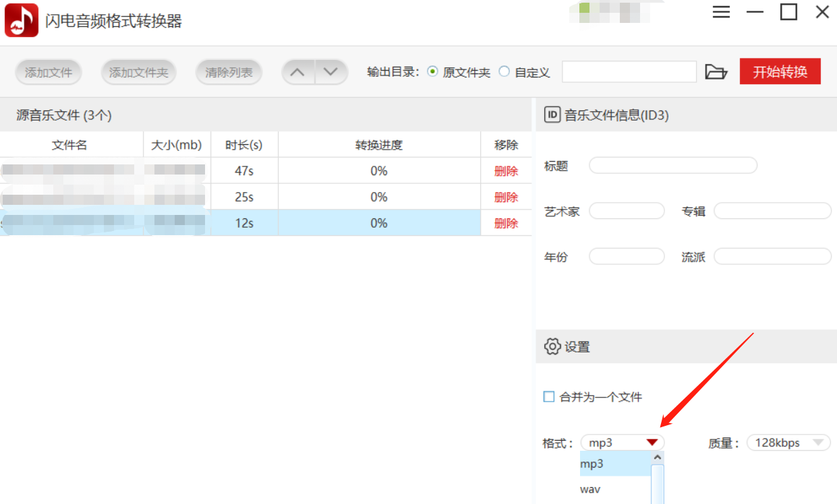The width and height of the screenshot is (837, 504).
Task: Open the quality dropdown showing 128kbps
Action: [x=788, y=443]
